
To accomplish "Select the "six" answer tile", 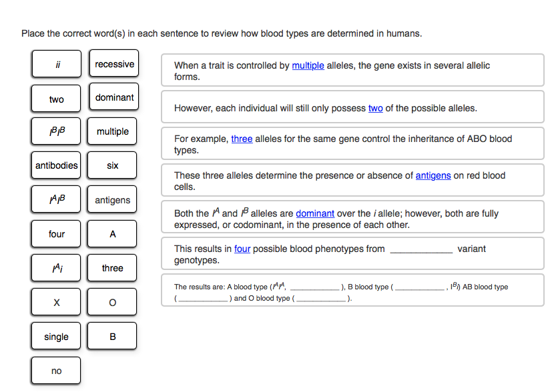I will point(111,165).
